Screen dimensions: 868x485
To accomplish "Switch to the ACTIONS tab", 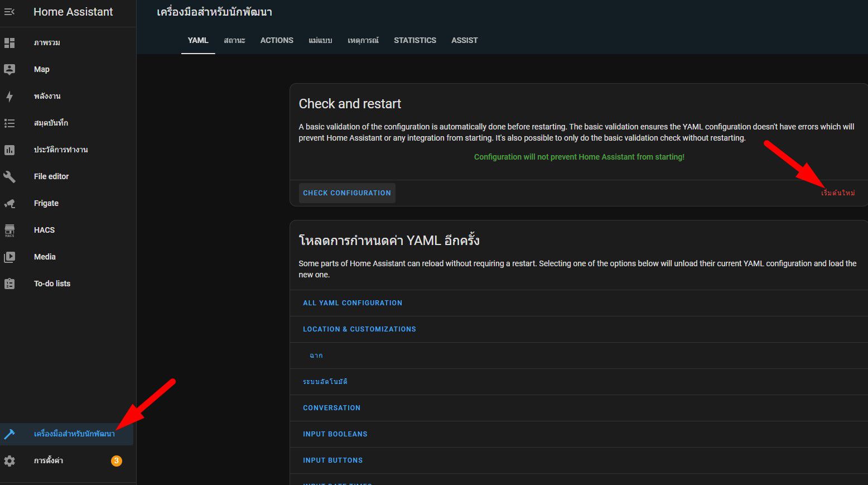I will 277,40.
